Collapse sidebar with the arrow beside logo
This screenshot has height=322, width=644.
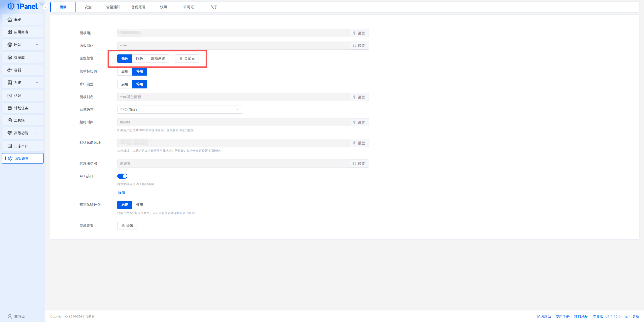(45, 7)
